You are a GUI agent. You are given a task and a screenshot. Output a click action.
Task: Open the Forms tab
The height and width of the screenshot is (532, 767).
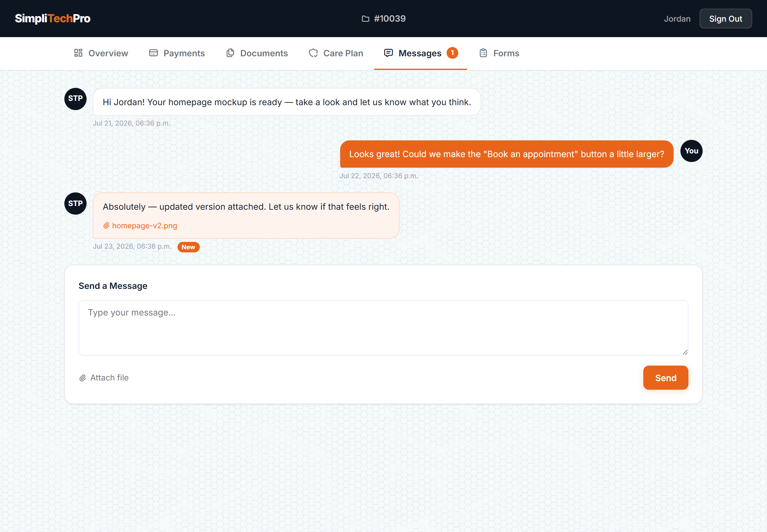tap(499, 53)
